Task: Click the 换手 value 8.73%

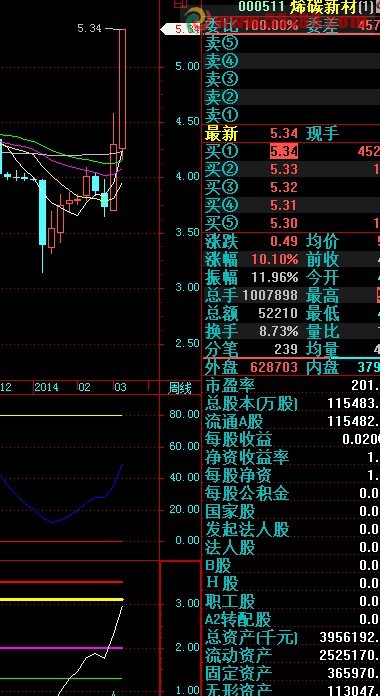Action: pos(279,331)
